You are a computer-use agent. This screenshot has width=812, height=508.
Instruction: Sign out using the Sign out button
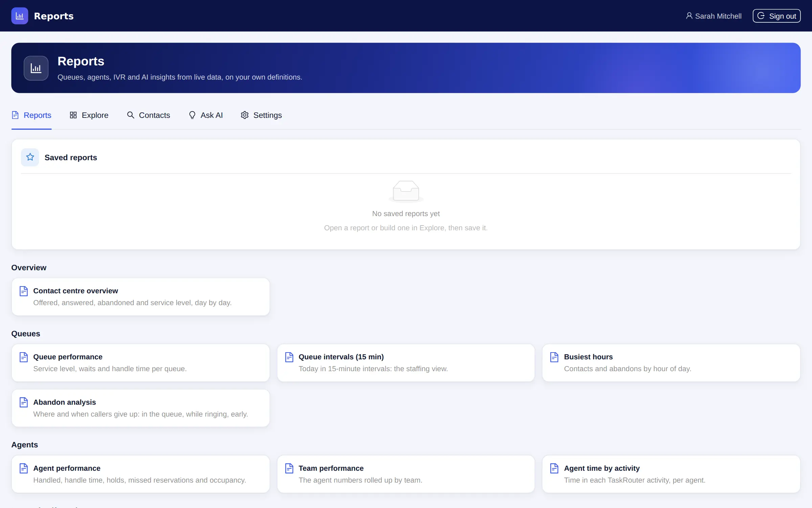[776, 16]
